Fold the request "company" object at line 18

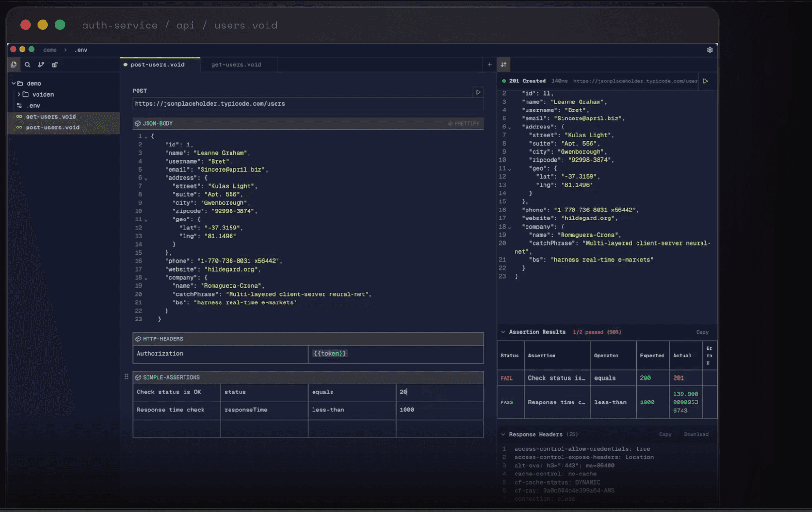tap(146, 279)
